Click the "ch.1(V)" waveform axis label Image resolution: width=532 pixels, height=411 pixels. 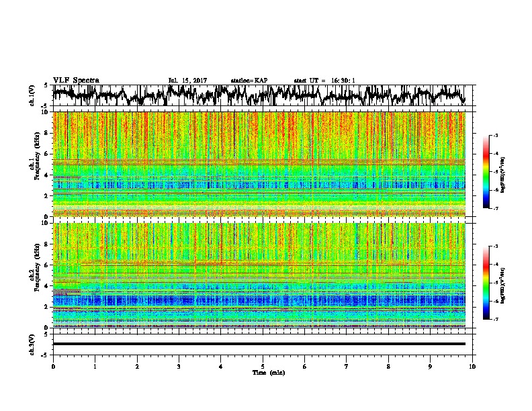pyautogui.click(x=32, y=95)
